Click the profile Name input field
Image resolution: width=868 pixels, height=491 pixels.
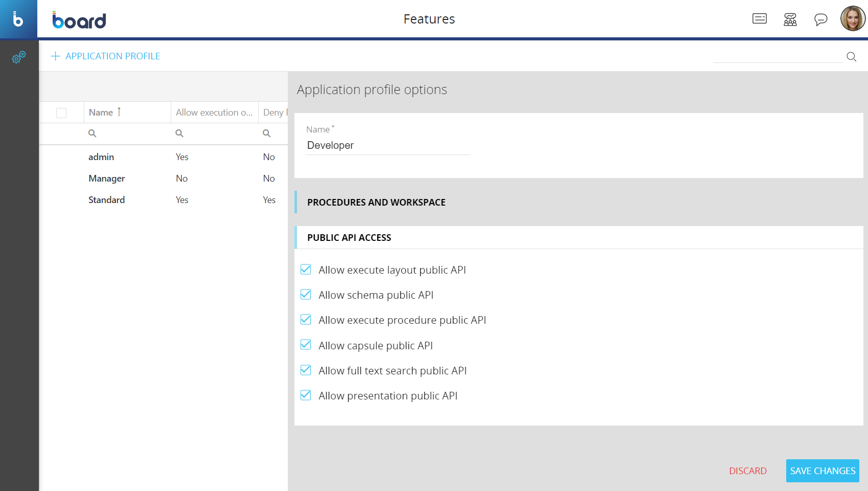(387, 146)
